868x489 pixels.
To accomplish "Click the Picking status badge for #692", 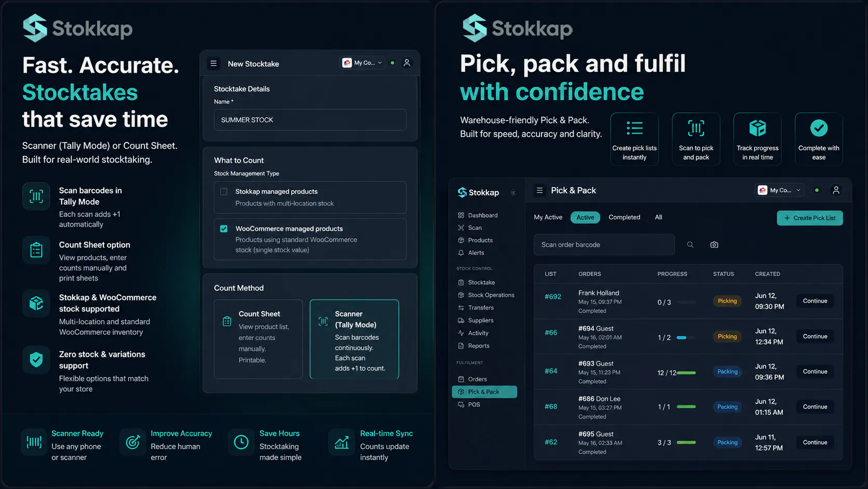I will [x=727, y=301].
